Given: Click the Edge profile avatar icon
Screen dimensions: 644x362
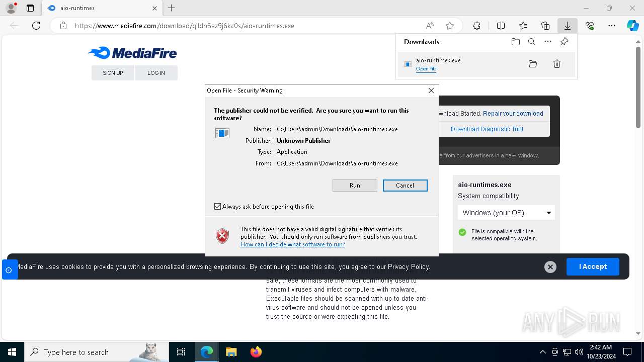Looking at the screenshot, I should click(x=11, y=8).
